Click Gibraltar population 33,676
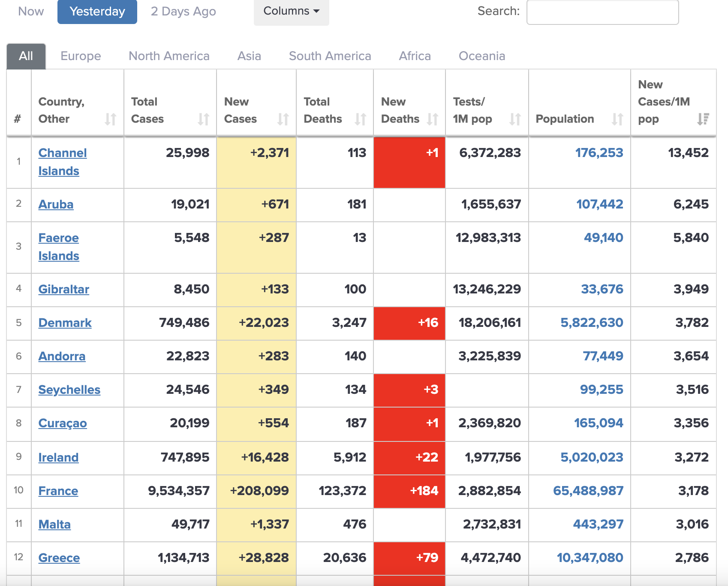728x586 pixels. (602, 289)
